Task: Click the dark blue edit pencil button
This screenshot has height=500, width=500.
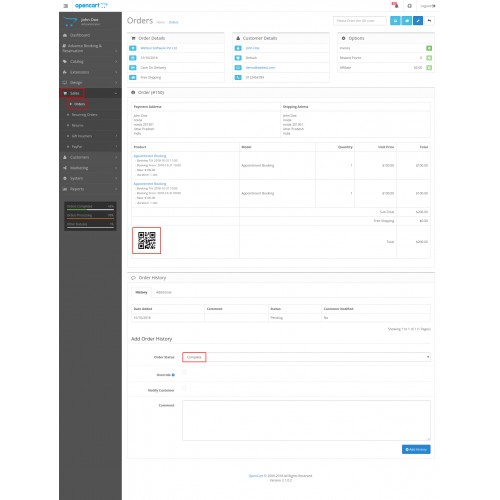Action: coord(418,21)
